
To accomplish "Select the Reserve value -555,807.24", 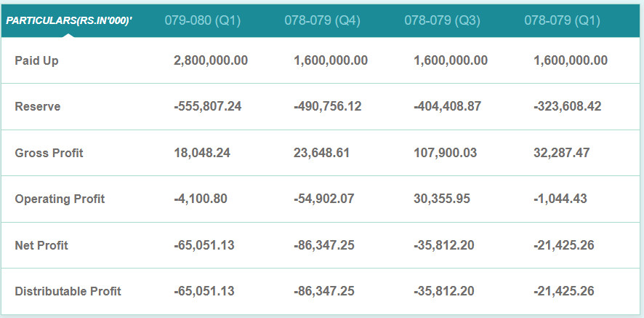I will [208, 106].
